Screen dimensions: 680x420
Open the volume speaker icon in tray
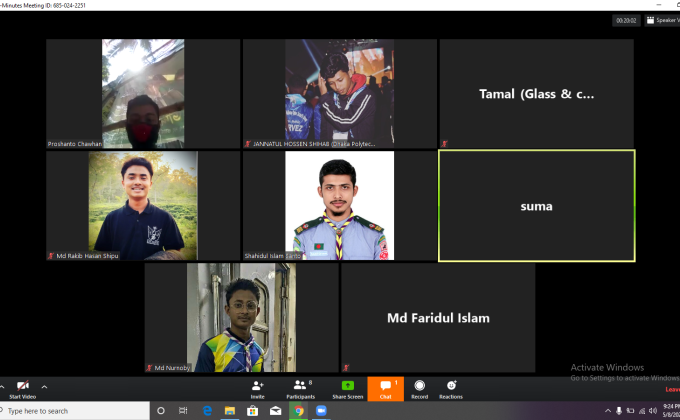(653, 411)
